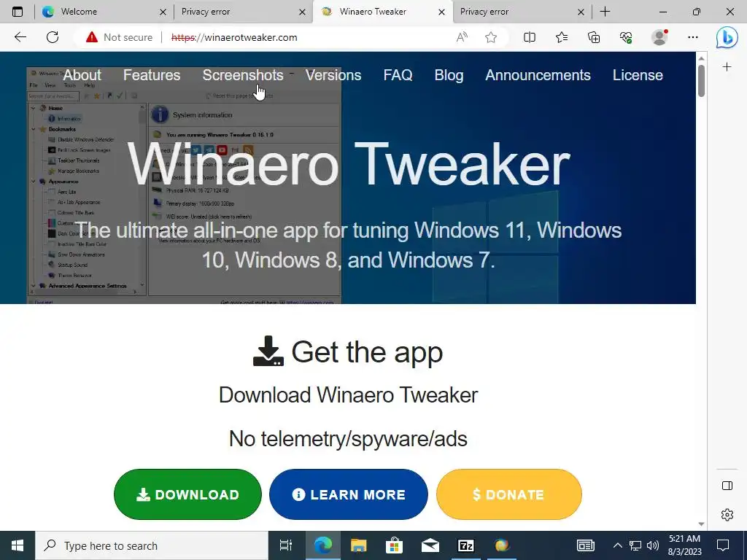The width and height of the screenshot is (747, 560).
Task: Show hidden system tray icons
Action: pos(617,545)
